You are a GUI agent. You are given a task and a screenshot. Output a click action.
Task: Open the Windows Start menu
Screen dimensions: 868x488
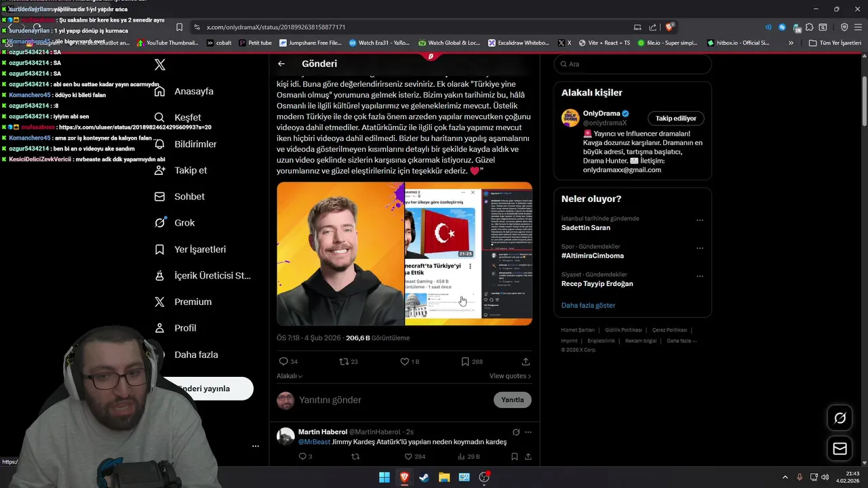tap(384, 477)
